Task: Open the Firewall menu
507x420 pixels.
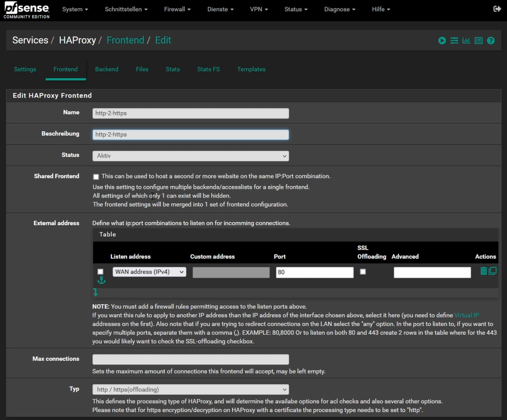Action: [177, 9]
